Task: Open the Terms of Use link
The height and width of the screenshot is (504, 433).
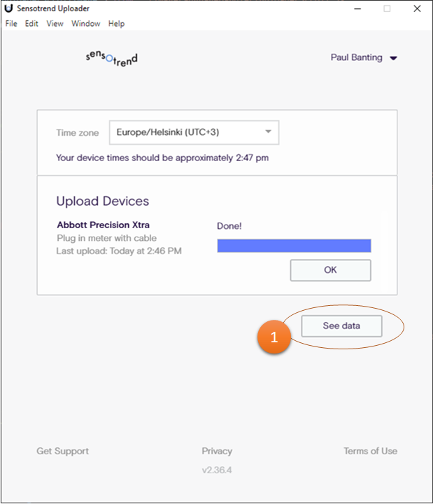Action: (370, 451)
